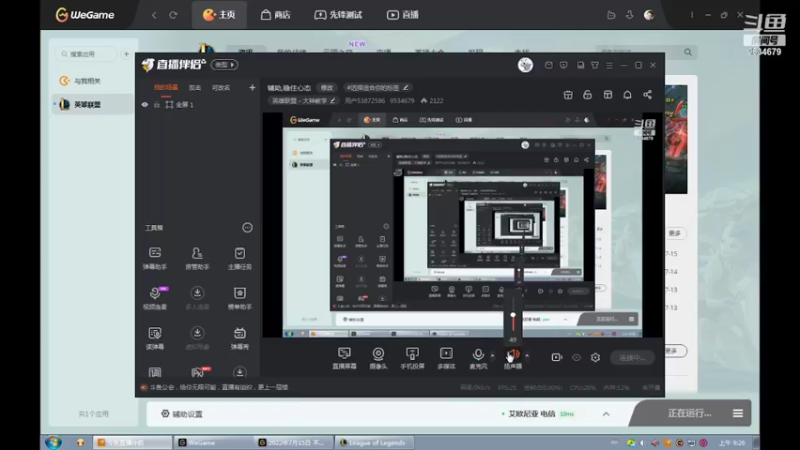Open the hamburger menu in 直播伴侣 title bar
Image resolution: width=800 pixels, height=450 pixels.
click(609, 65)
